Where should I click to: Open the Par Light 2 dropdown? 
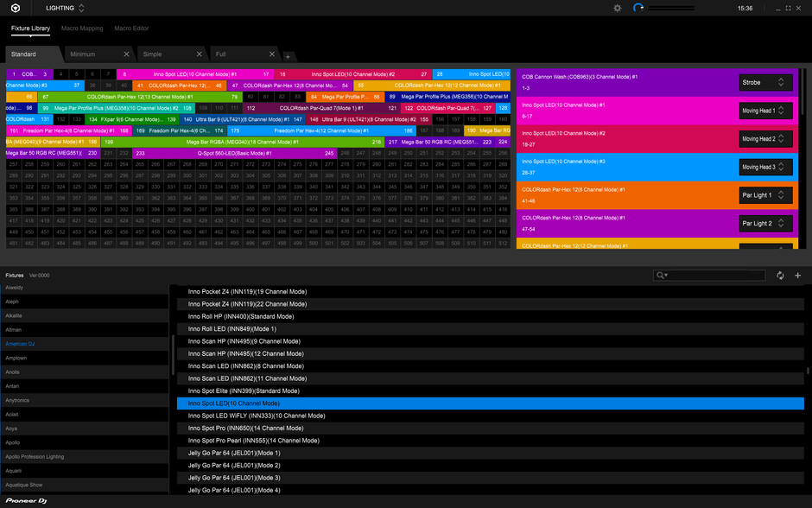(765, 223)
